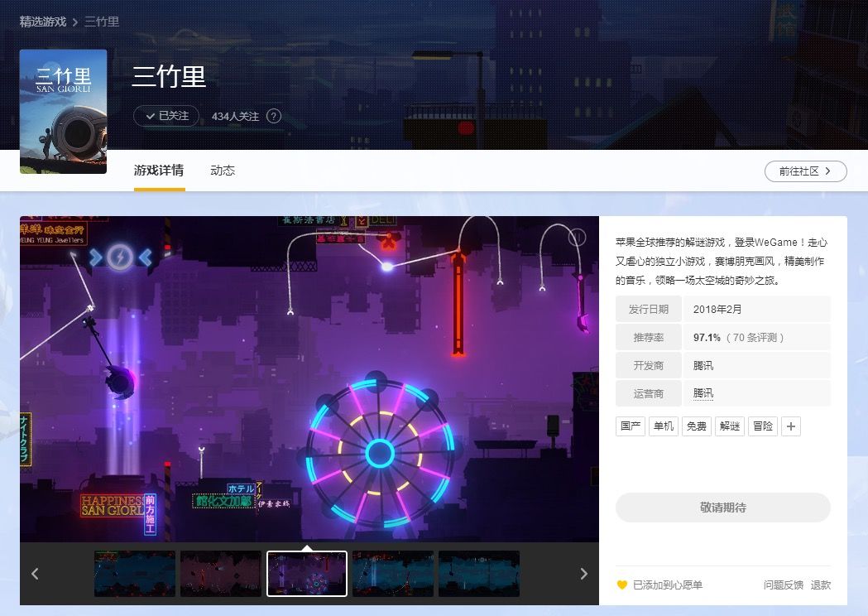Click the 开发商 label

648,366
